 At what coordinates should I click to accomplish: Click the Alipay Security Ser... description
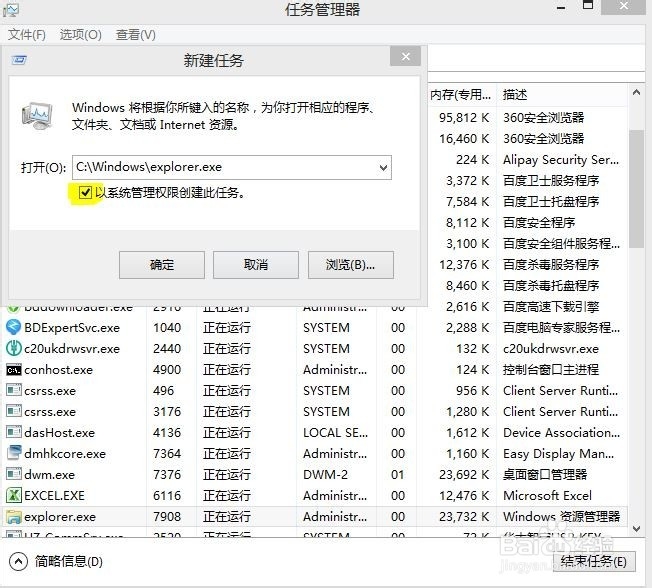561,160
